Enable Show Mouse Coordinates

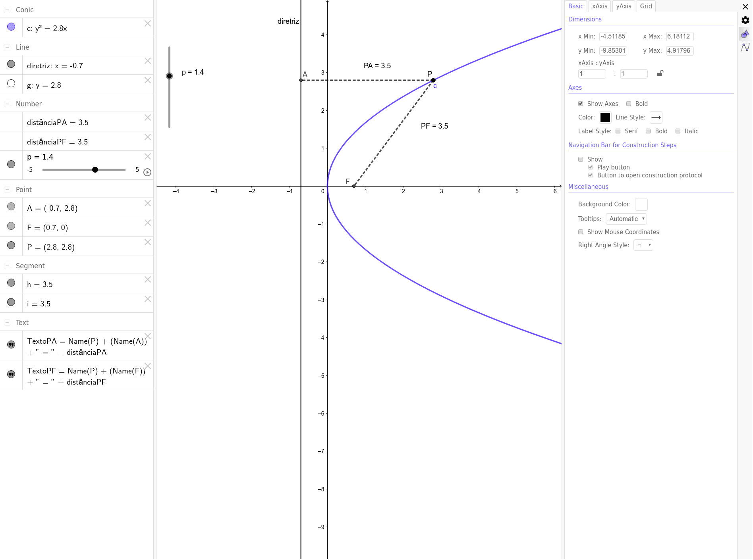(x=581, y=232)
